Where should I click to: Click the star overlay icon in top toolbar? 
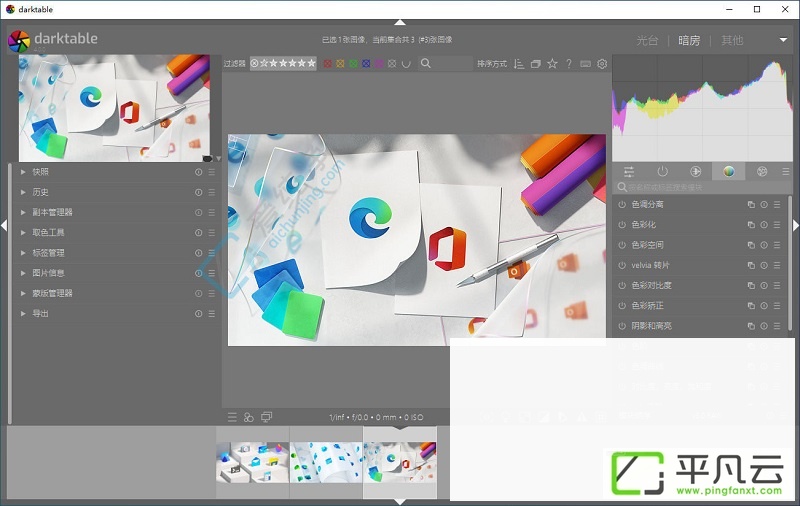[552, 64]
